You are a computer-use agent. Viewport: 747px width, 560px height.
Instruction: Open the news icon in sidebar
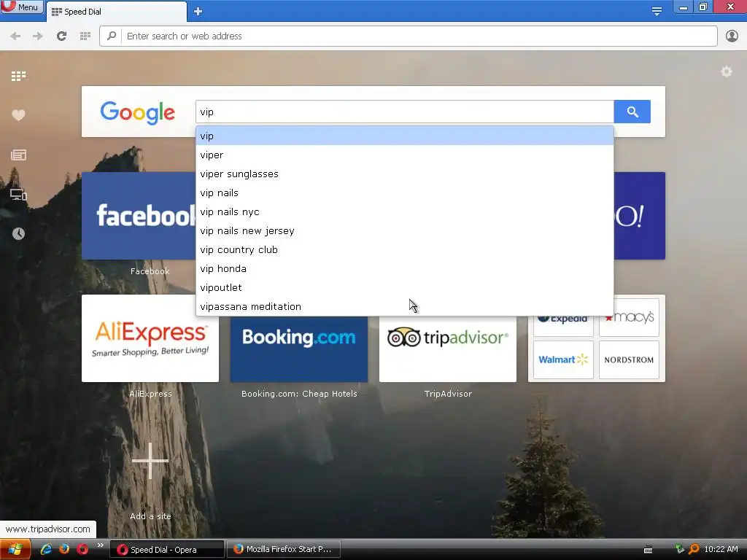click(18, 155)
